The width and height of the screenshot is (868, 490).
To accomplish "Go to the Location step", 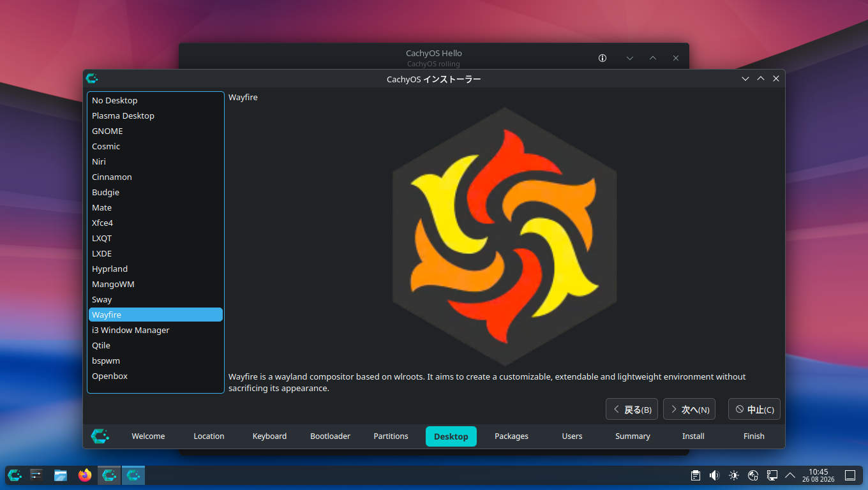I will 209,436.
